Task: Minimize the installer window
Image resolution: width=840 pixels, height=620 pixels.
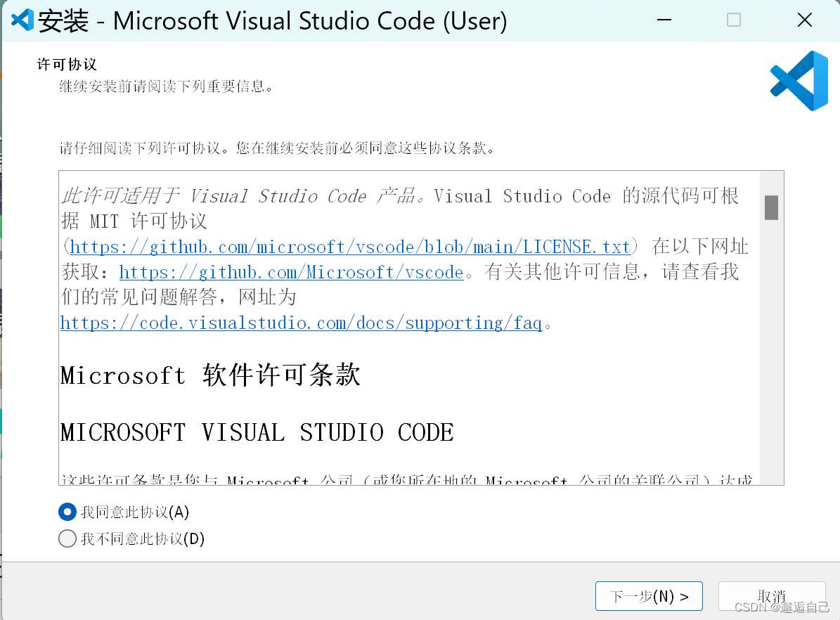Action: pyautogui.click(x=664, y=20)
